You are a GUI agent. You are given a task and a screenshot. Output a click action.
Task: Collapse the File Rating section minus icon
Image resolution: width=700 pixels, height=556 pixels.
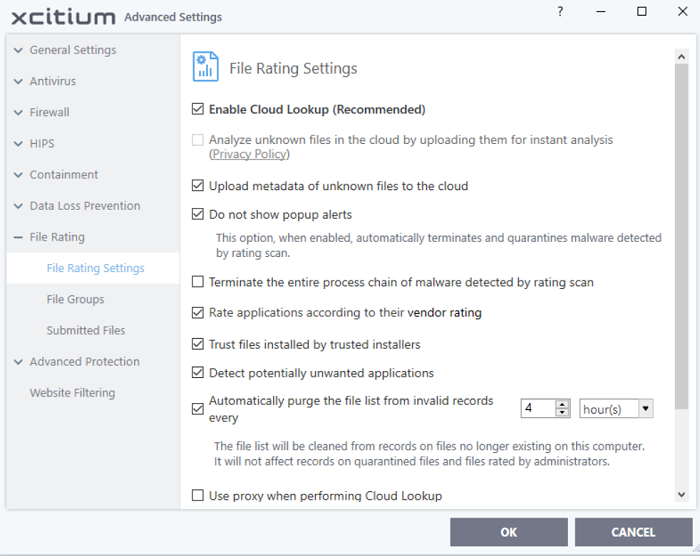[x=18, y=238]
